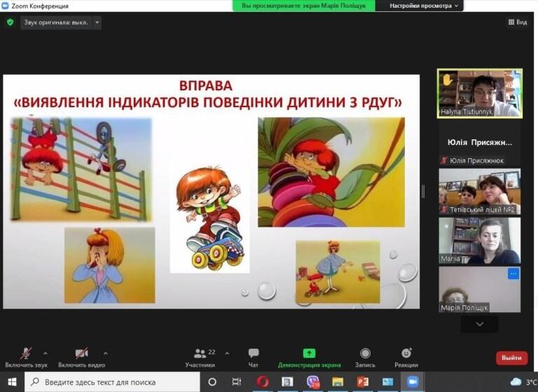The height and width of the screenshot is (392, 538).
Task: Open audio options arrow beside the microphone
Action: click(46, 353)
